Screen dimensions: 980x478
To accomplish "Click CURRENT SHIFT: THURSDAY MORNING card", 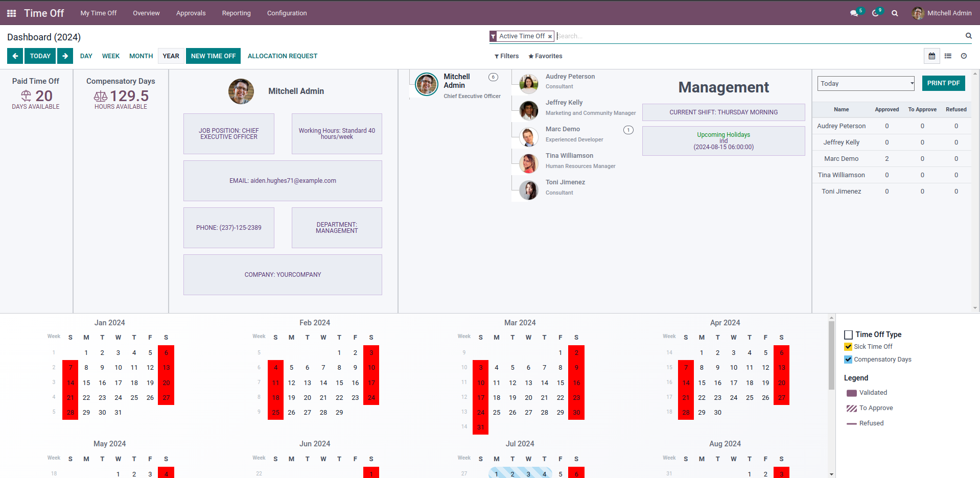I will click(724, 112).
